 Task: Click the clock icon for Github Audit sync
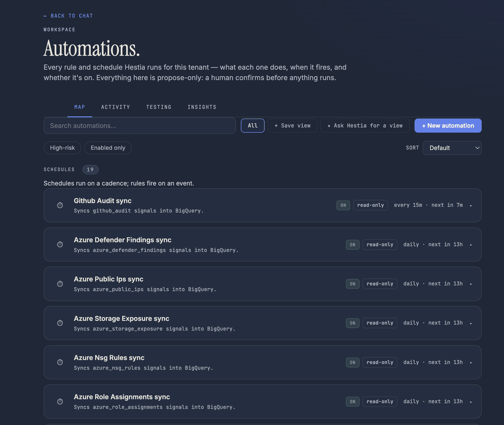point(60,205)
